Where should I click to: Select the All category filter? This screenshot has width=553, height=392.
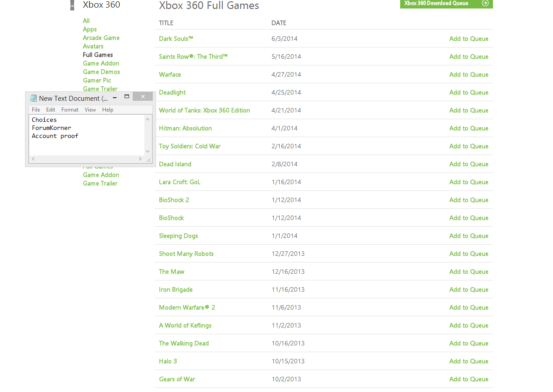[x=86, y=21]
